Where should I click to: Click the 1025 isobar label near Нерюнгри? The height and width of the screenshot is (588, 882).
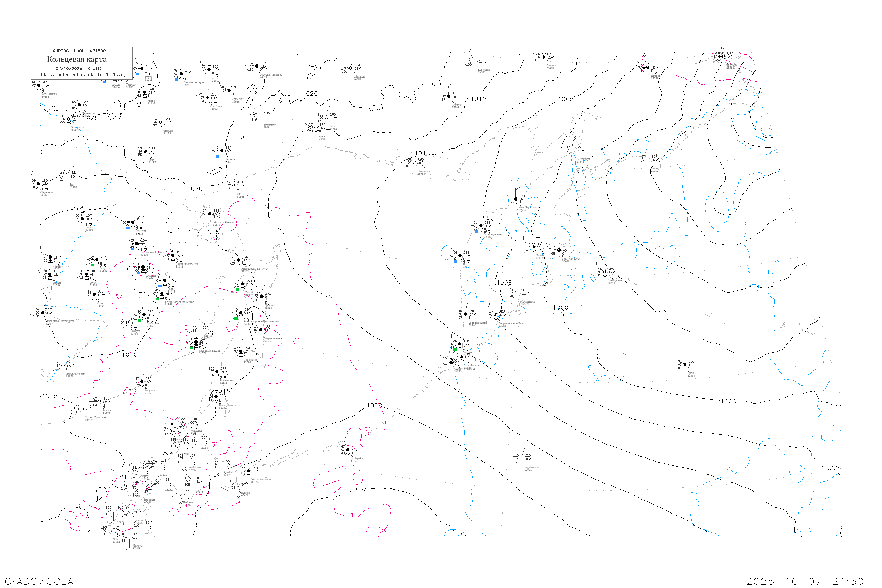tap(91, 118)
